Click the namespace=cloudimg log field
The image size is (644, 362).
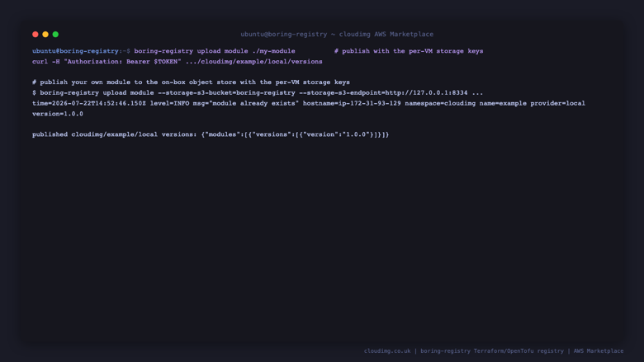(440, 103)
